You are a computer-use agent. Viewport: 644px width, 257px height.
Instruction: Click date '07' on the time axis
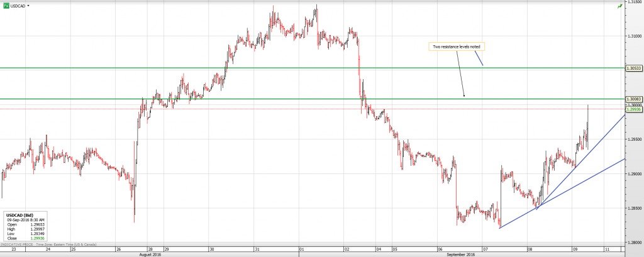(x=485, y=249)
